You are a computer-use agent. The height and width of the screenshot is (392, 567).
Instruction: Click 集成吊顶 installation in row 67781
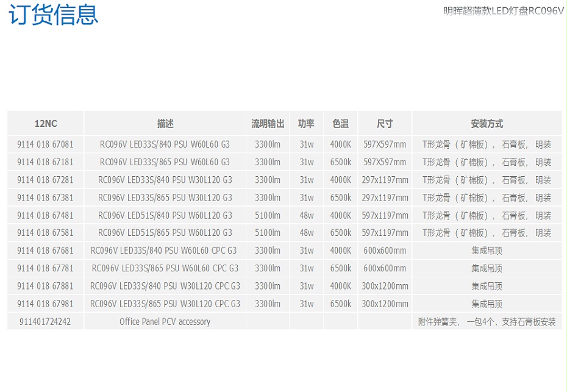(487, 268)
